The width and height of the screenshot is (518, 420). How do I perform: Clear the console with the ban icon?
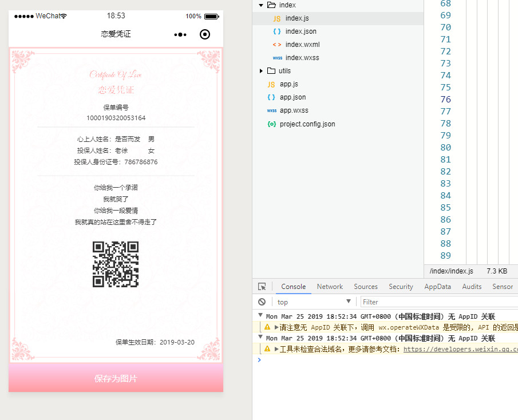click(262, 302)
